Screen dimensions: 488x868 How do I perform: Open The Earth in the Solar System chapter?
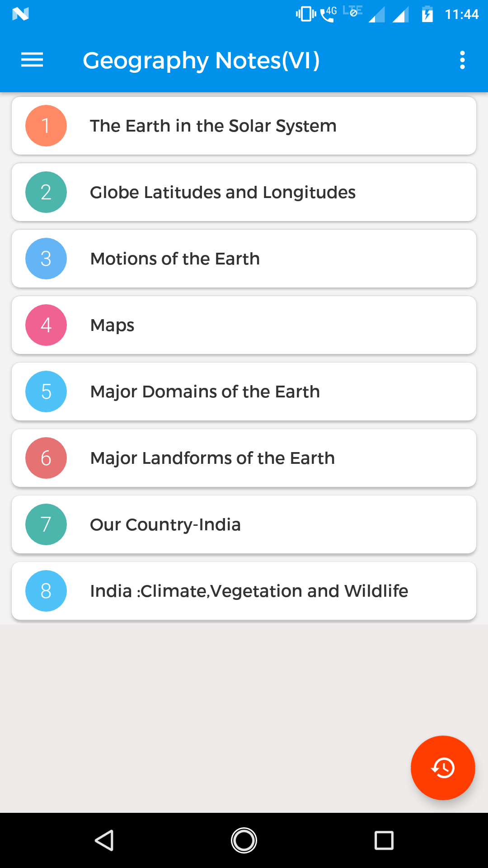[213, 126]
